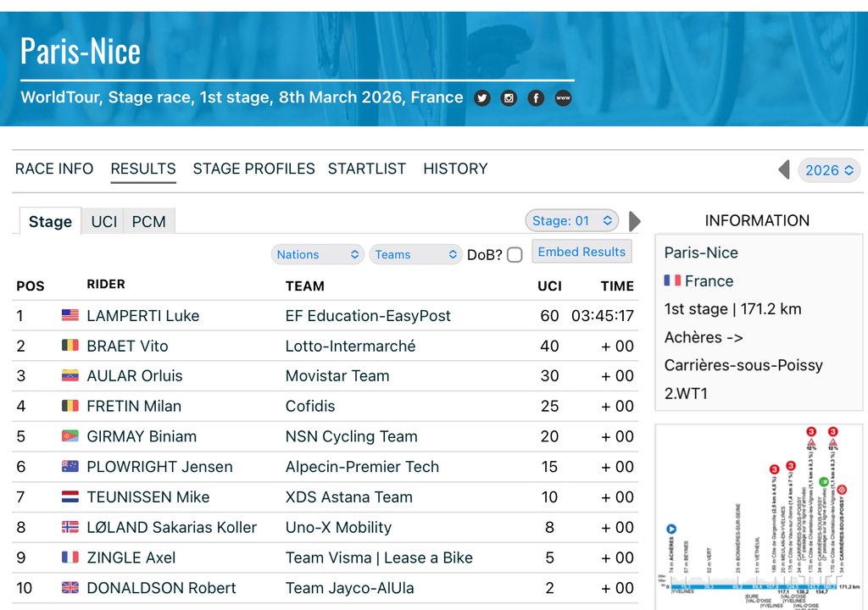
Task: Open the Stage: 01 selector
Action: click(571, 221)
